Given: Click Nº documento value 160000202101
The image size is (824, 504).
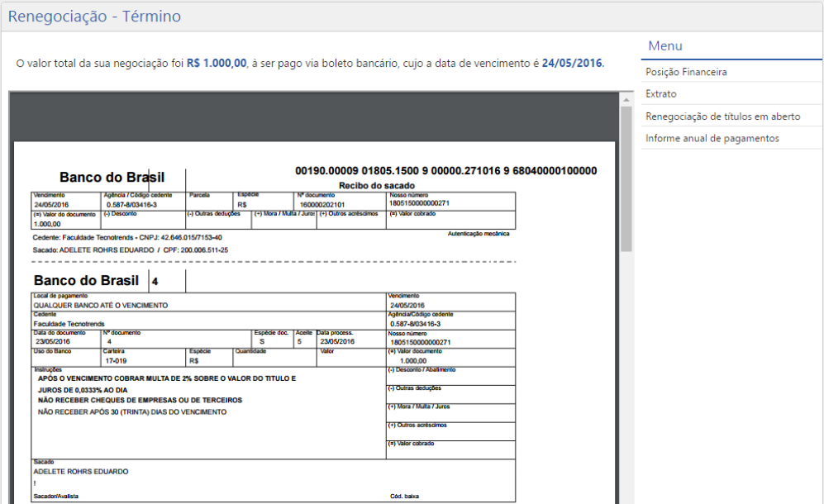Looking at the screenshot, I should point(322,204).
